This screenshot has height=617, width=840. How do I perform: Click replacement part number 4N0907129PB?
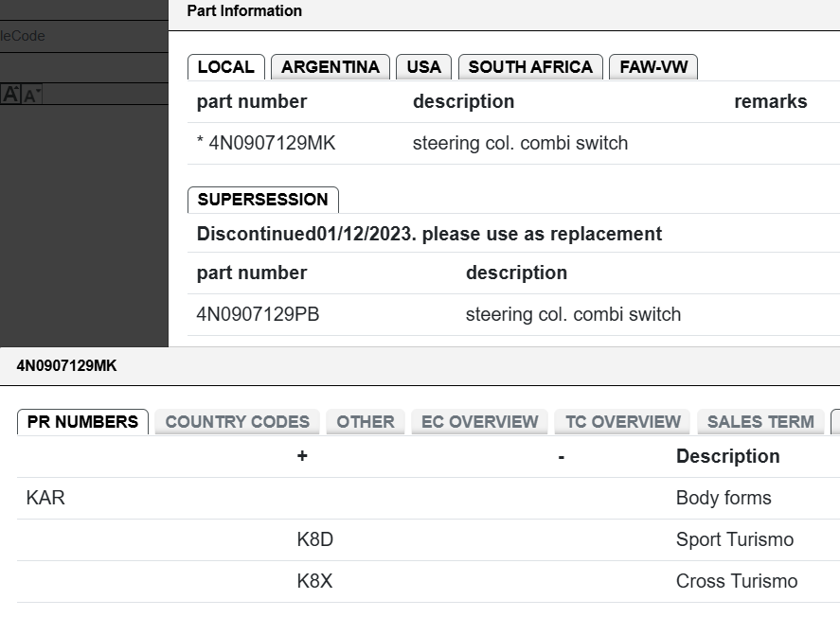pyautogui.click(x=258, y=315)
